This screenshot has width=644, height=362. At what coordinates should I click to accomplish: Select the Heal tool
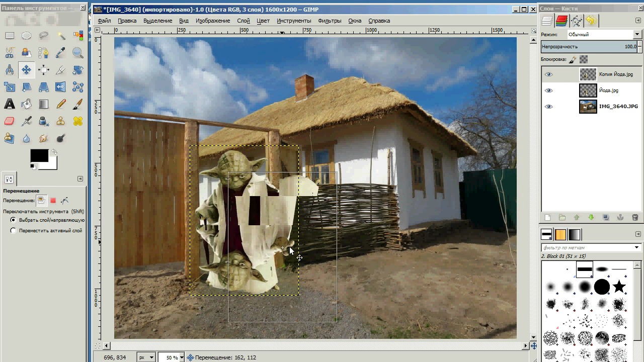coord(78,121)
